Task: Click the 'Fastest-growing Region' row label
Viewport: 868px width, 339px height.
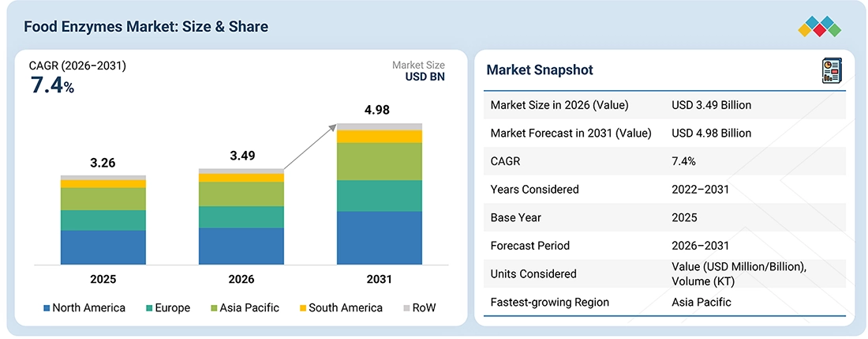Action: tap(550, 303)
